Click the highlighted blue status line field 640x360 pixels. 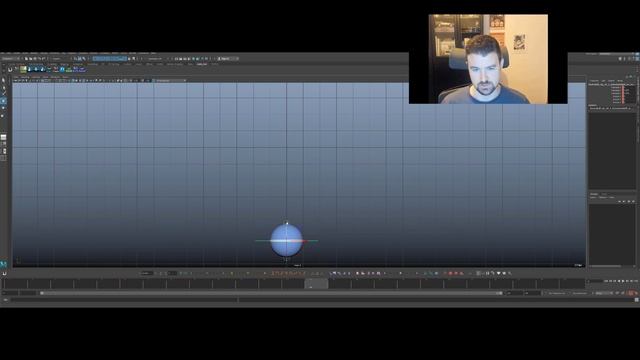109,58
